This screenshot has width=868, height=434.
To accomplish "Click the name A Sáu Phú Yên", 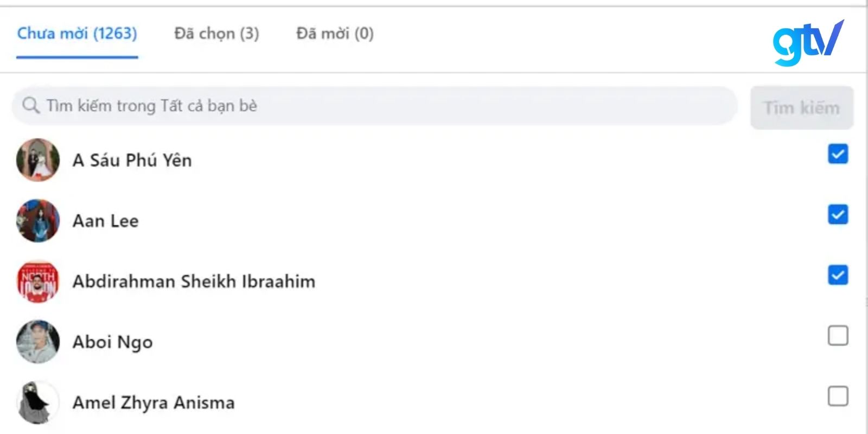I will pyautogui.click(x=132, y=160).
